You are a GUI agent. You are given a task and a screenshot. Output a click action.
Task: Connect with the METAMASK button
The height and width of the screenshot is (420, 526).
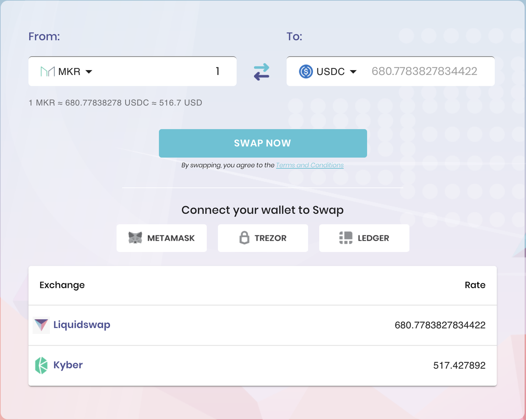pos(161,238)
